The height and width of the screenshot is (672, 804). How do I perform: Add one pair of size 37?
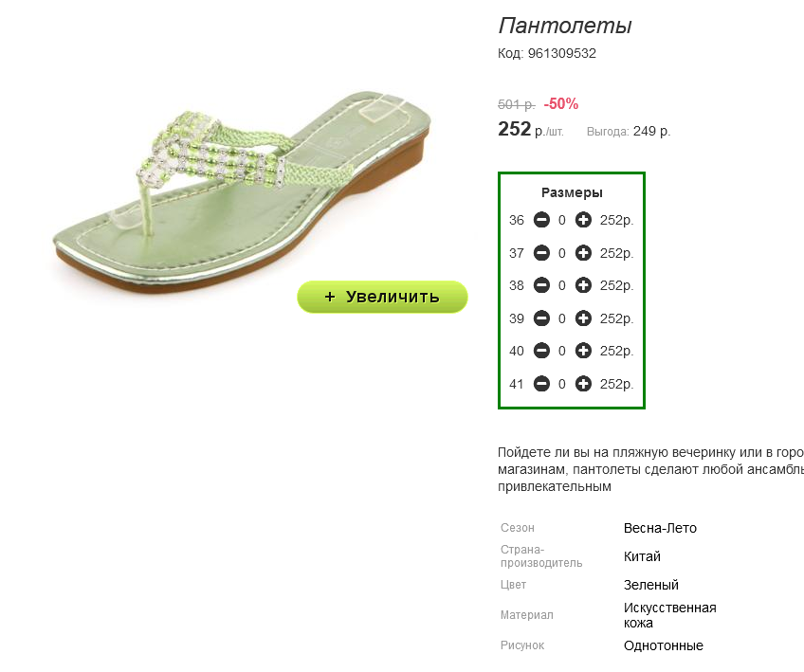point(583,253)
